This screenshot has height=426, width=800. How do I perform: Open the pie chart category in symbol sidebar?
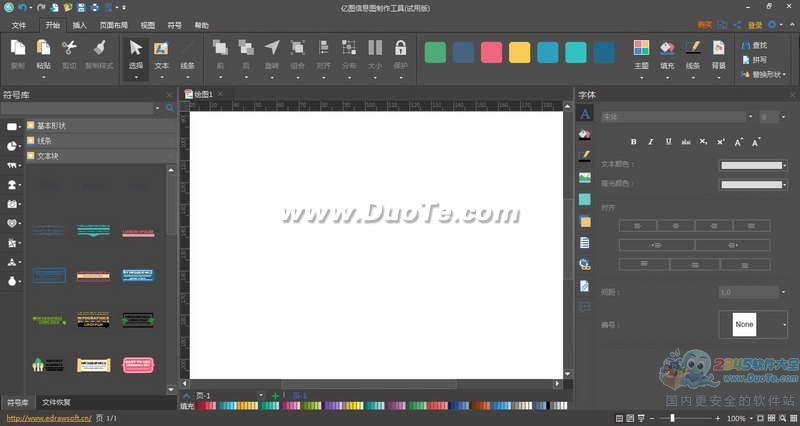12,146
